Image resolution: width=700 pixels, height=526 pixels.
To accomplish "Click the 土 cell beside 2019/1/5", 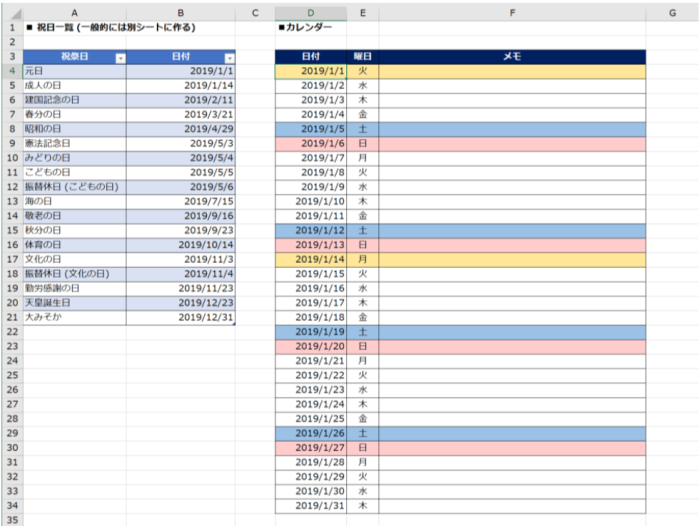I will click(362, 129).
